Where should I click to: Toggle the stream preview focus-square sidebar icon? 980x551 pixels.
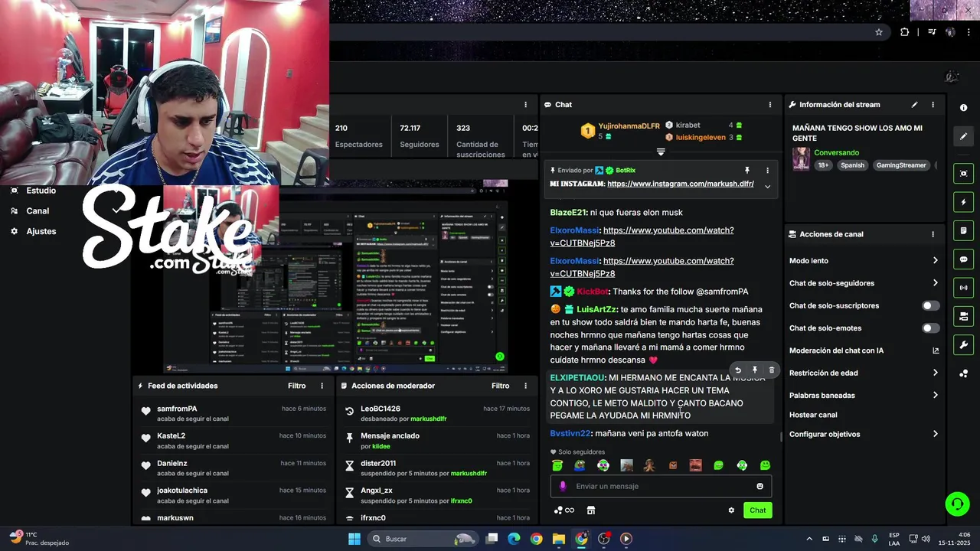(x=963, y=174)
